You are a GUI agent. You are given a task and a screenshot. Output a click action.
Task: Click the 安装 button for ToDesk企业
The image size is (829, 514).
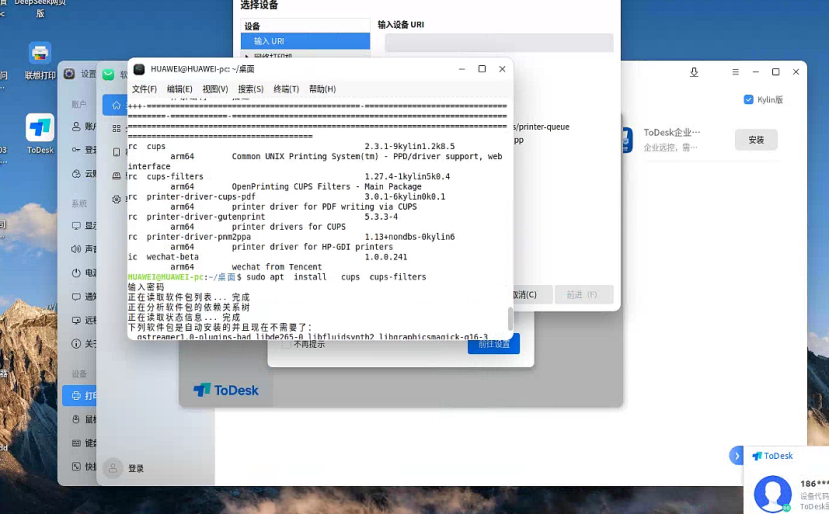pos(755,140)
